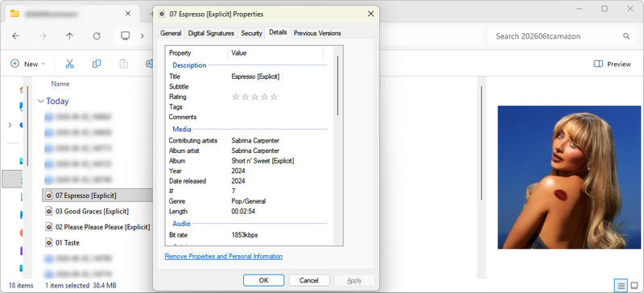Open the General tab
This screenshot has height=293, width=644.
tap(171, 33)
